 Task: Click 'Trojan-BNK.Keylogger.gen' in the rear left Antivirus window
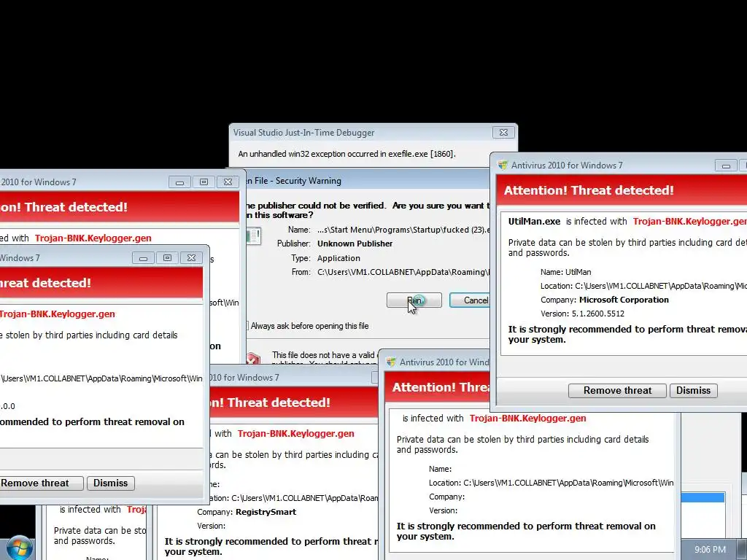(93, 238)
